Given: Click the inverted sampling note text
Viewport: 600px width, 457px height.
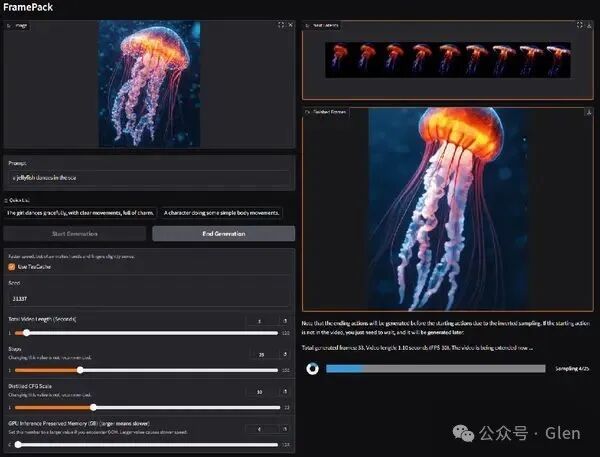Looking at the screenshot, I should click(x=445, y=328).
